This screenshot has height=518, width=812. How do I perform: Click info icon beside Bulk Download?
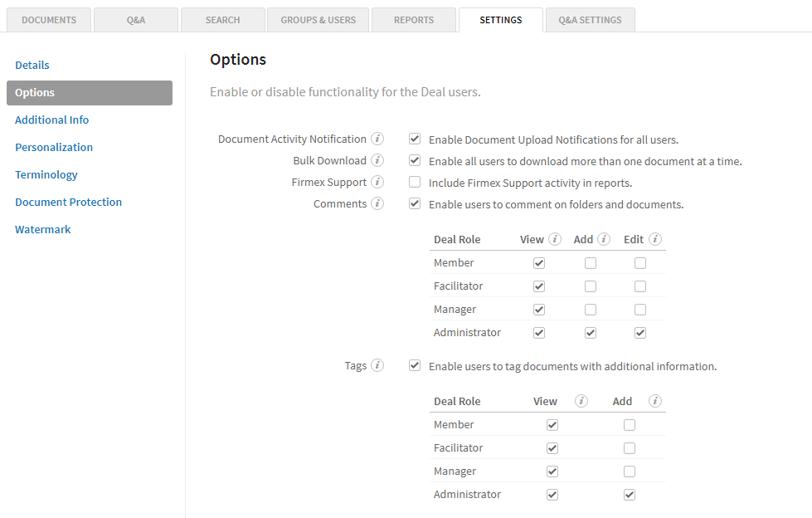[377, 161]
